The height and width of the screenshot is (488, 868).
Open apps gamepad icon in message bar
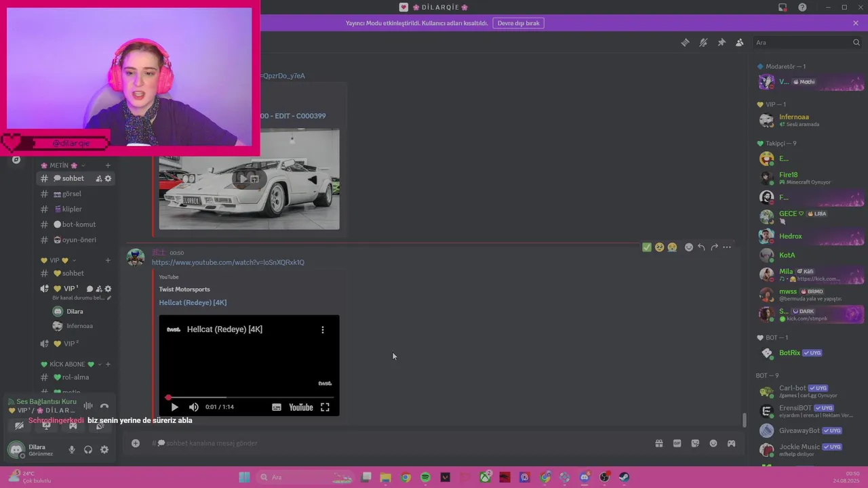[732, 443]
